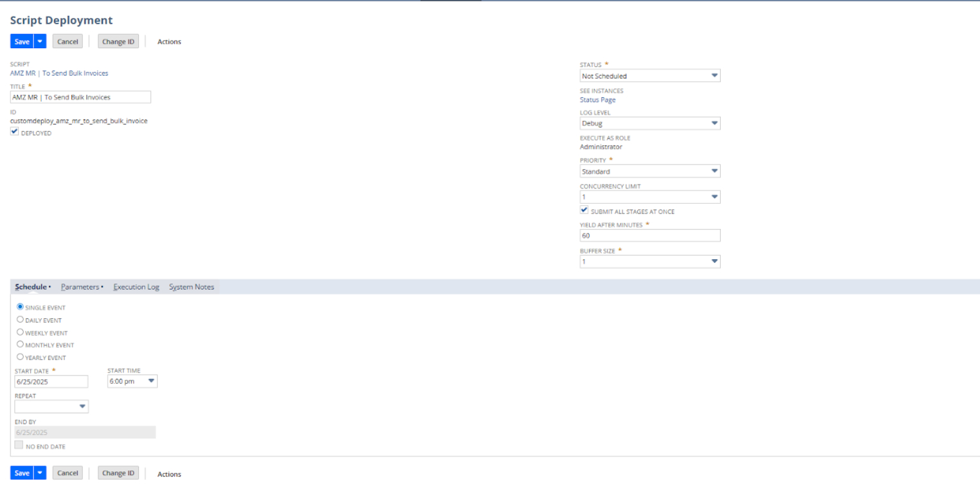Screen dimensions: 980x499
Task: Open the Concurrency Limit dropdown
Action: pyautogui.click(x=649, y=197)
